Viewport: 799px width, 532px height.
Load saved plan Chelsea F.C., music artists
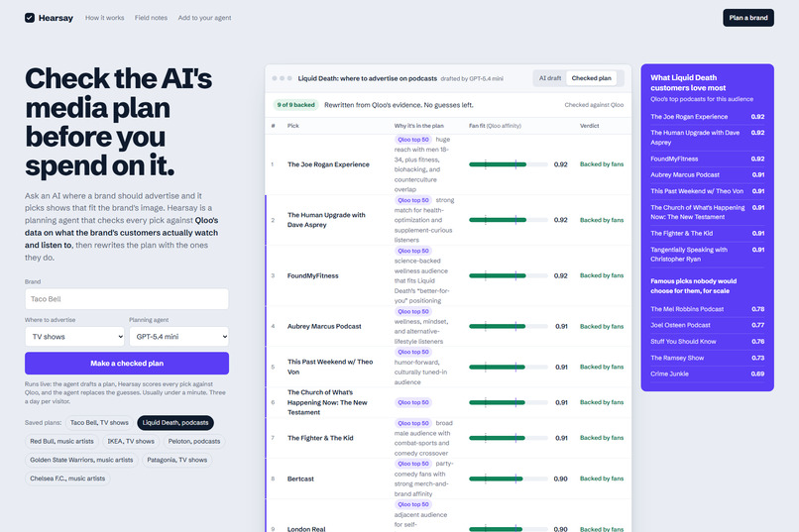pyautogui.click(x=67, y=479)
